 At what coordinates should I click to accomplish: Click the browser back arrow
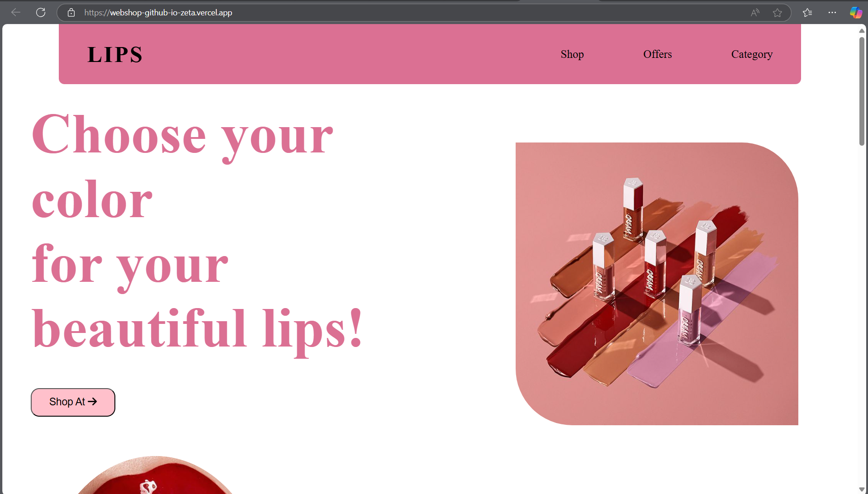16,12
